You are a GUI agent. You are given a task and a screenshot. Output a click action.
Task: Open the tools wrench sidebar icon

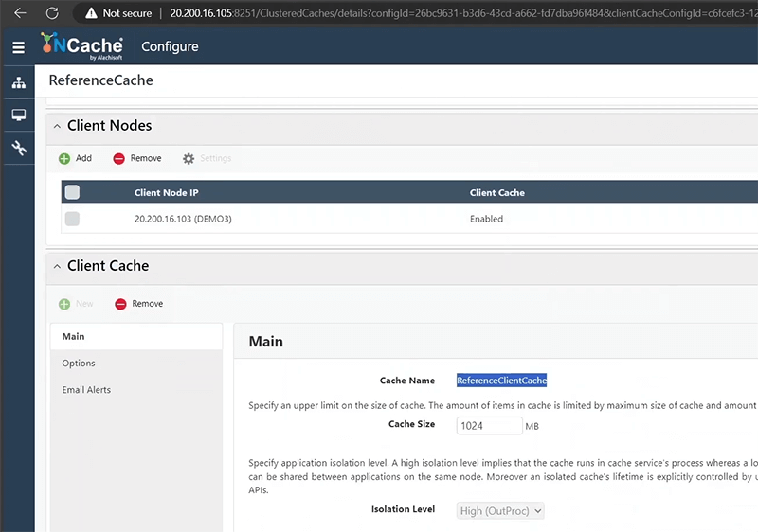(x=19, y=148)
